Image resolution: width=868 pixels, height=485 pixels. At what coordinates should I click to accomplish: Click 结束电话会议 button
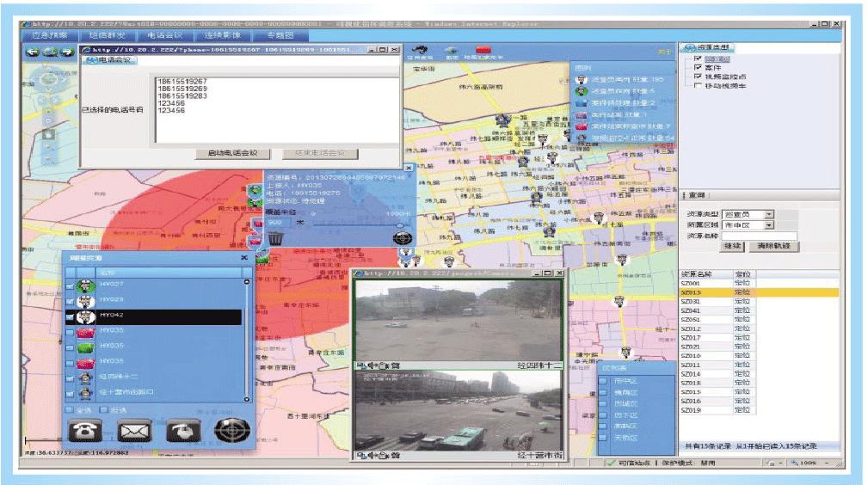click(x=319, y=153)
